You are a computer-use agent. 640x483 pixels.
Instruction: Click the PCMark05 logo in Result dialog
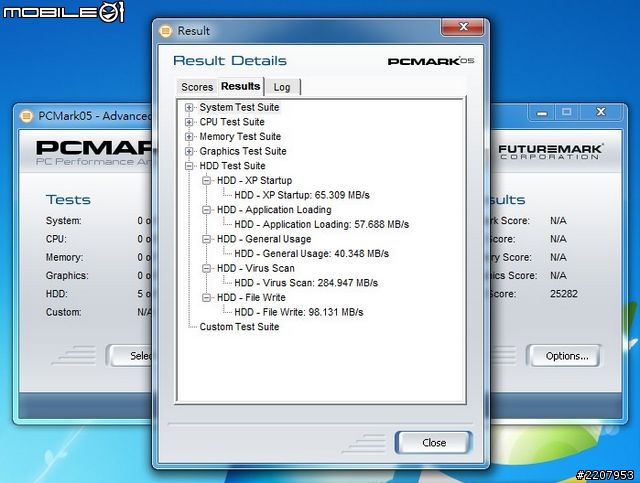tap(431, 61)
